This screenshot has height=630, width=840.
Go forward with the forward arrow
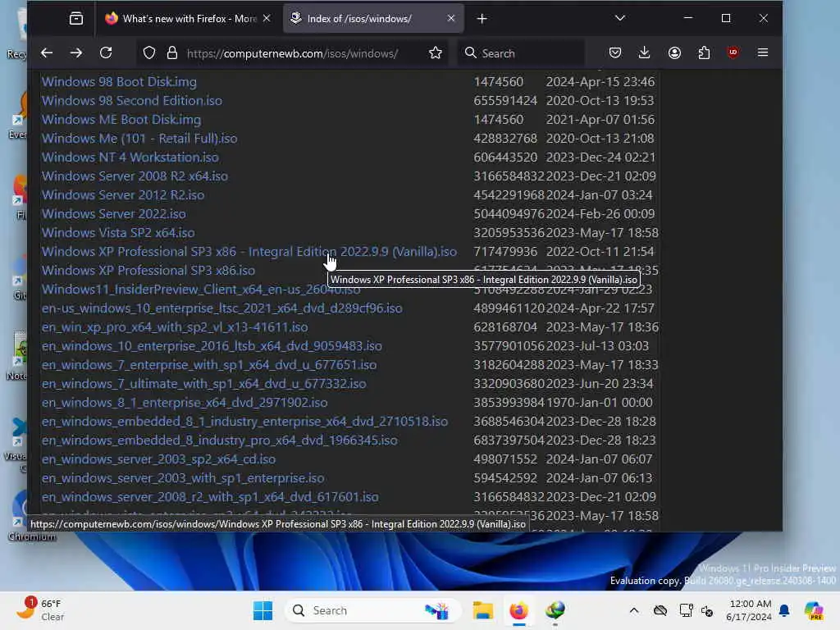[76, 52]
